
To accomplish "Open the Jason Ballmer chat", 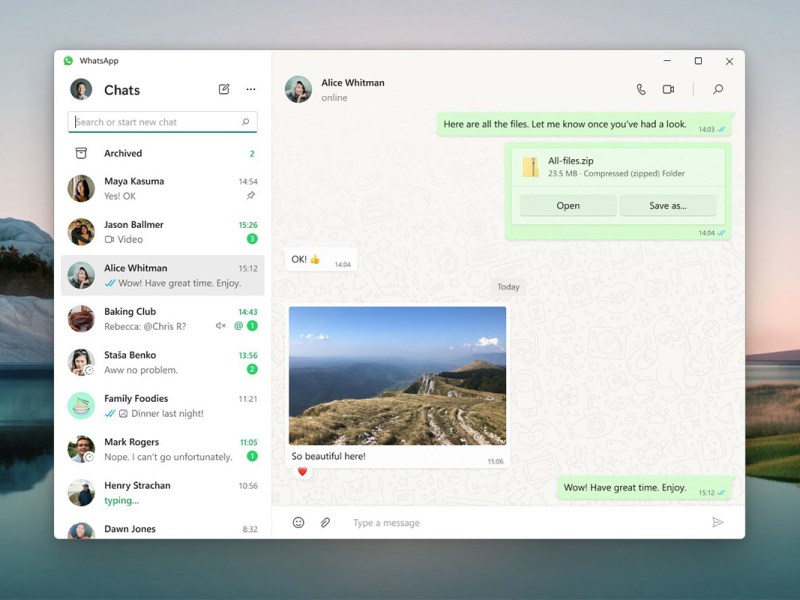I will point(163,232).
